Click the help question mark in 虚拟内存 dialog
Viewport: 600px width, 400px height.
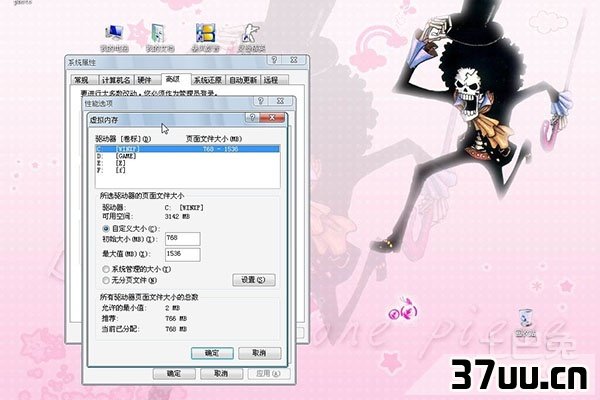click(252, 118)
